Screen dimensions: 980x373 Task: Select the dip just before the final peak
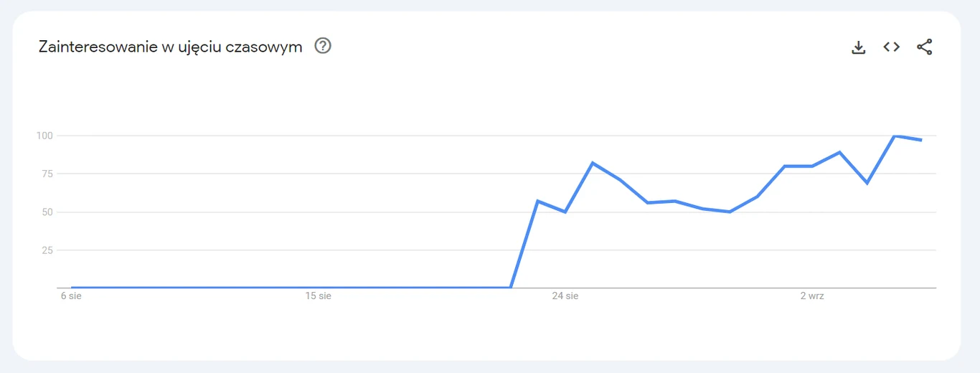click(867, 183)
